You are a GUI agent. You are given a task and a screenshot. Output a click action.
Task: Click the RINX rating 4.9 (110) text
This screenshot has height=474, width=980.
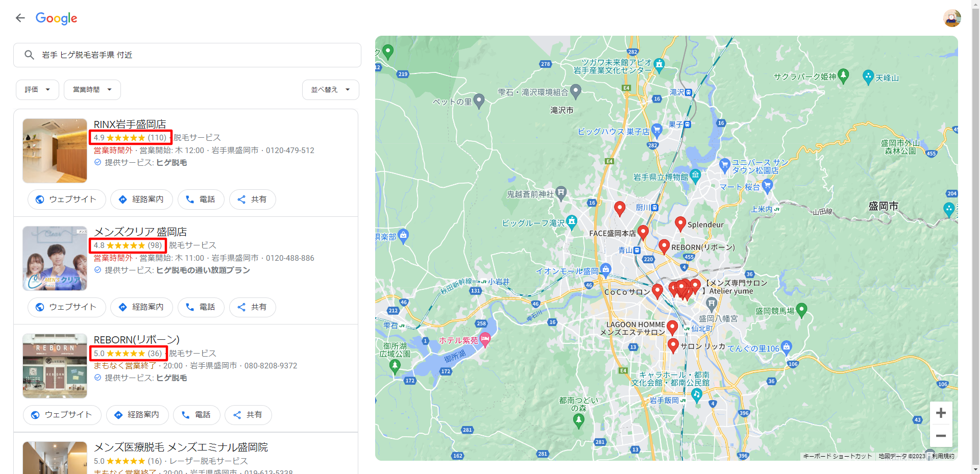[130, 138]
